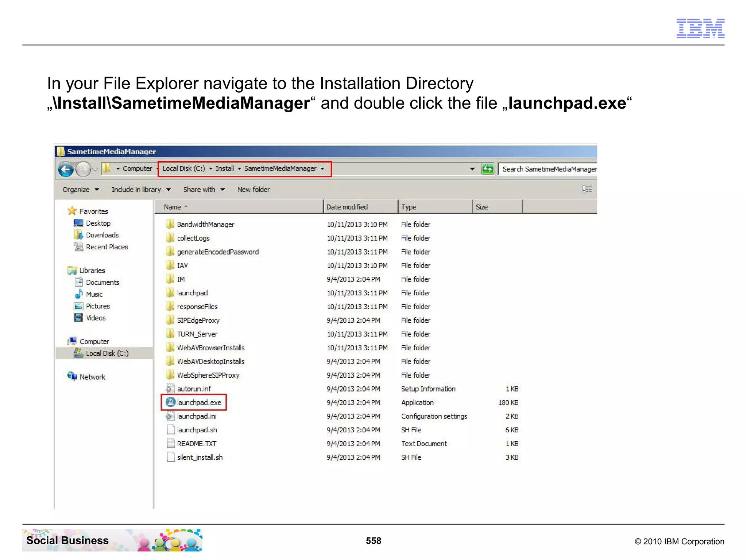Select the IAV folder icon

point(170,265)
